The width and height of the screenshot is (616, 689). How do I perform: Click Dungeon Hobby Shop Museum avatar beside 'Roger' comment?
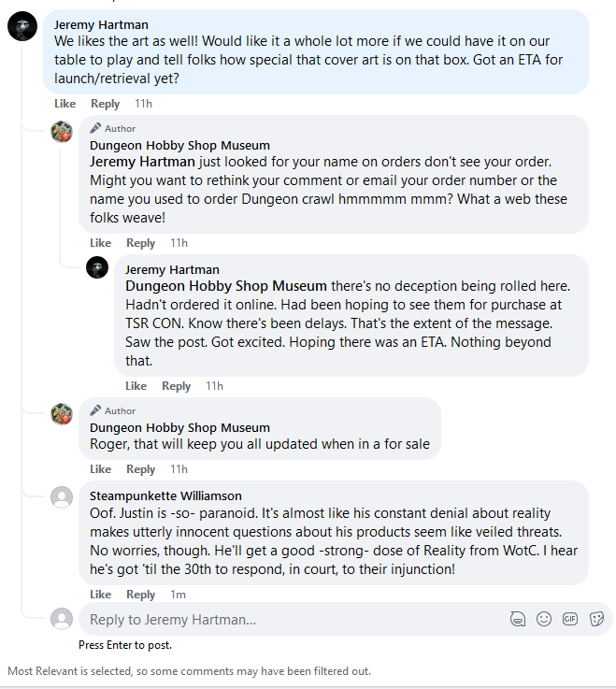pos(62,413)
